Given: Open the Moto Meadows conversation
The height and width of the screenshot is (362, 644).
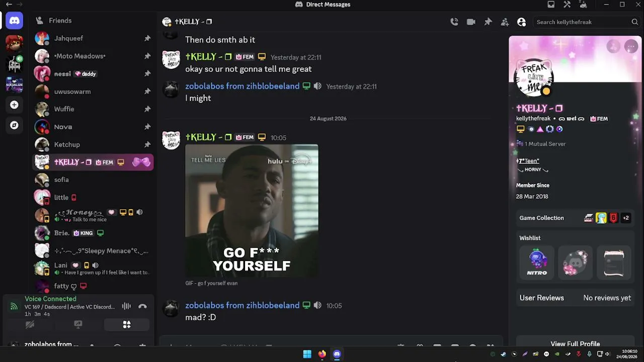Looking at the screenshot, I should tap(93, 56).
